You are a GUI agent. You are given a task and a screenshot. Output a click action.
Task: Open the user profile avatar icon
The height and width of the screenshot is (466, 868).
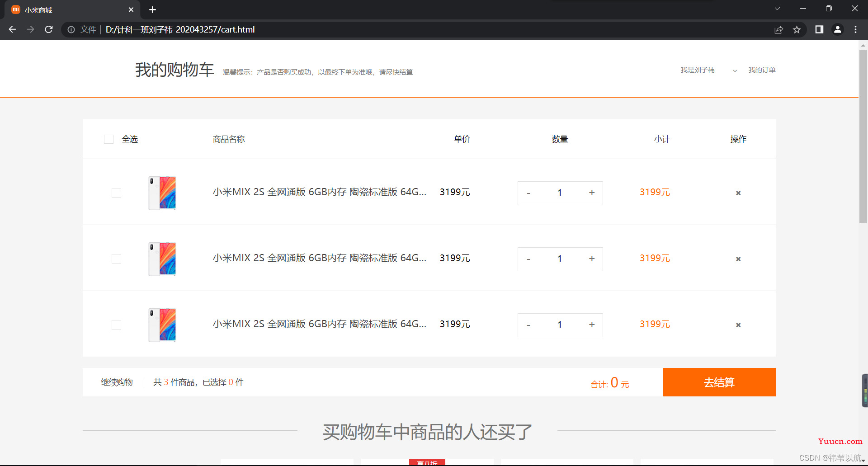(838, 29)
